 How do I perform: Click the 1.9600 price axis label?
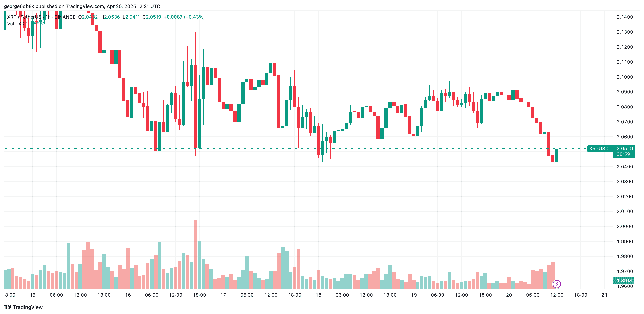coord(625,286)
